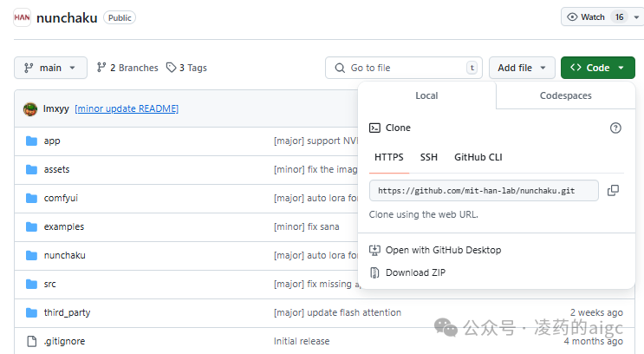Click the Download ZIP archive icon

tap(375, 272)
